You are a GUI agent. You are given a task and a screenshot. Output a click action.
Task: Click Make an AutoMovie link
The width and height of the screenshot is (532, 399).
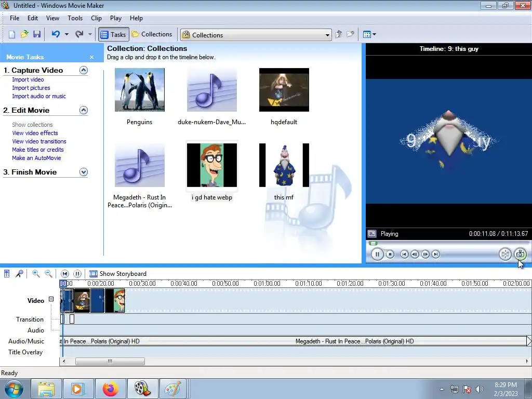point(36,158)
